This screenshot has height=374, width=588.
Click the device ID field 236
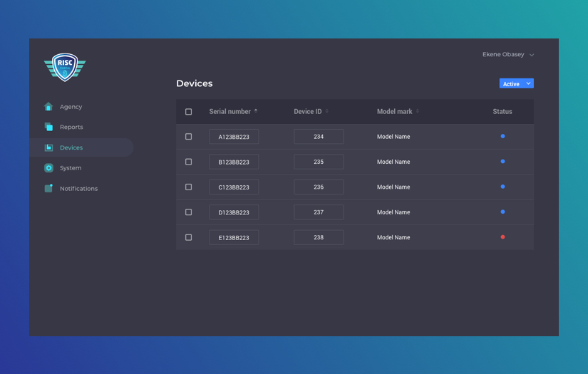319,187
